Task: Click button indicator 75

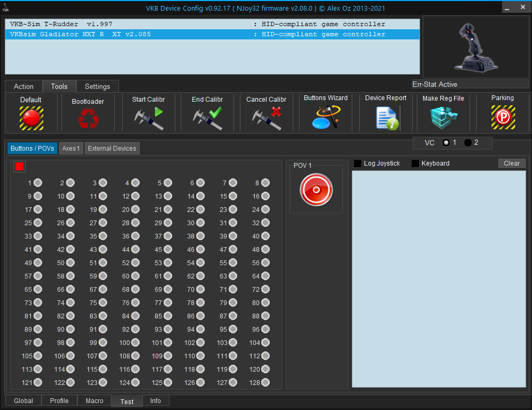Action: [103, 302]
